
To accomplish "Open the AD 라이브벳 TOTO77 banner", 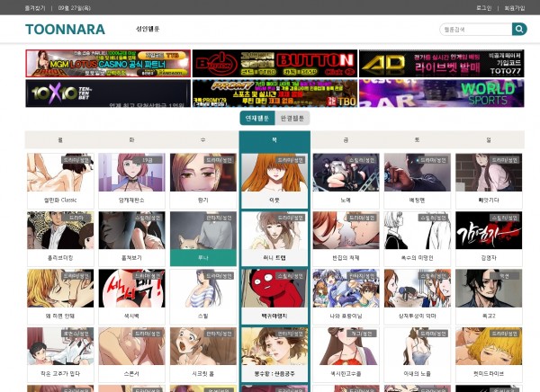I will (442, 63).
